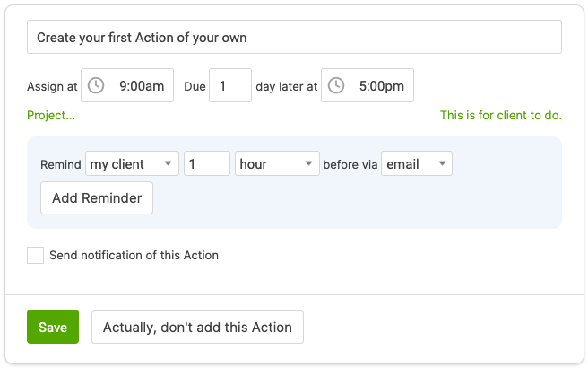This screenshot has width=588, height=376.
Task: Click the arrow on the 'hour' selector
Action: coord(308,164)
